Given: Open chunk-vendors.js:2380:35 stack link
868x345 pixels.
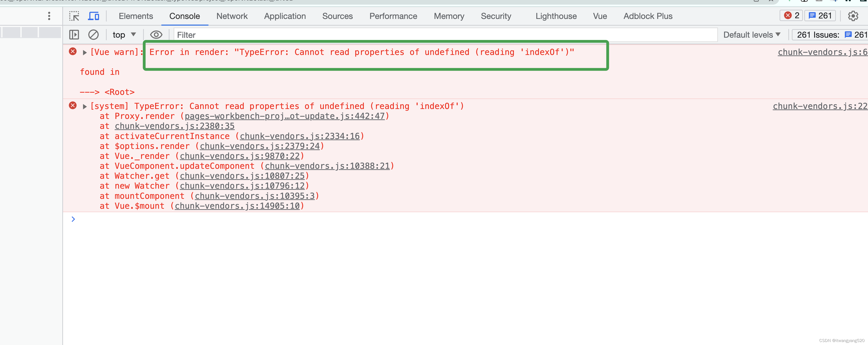Looking at the screenshot, I should coord(175,126).
